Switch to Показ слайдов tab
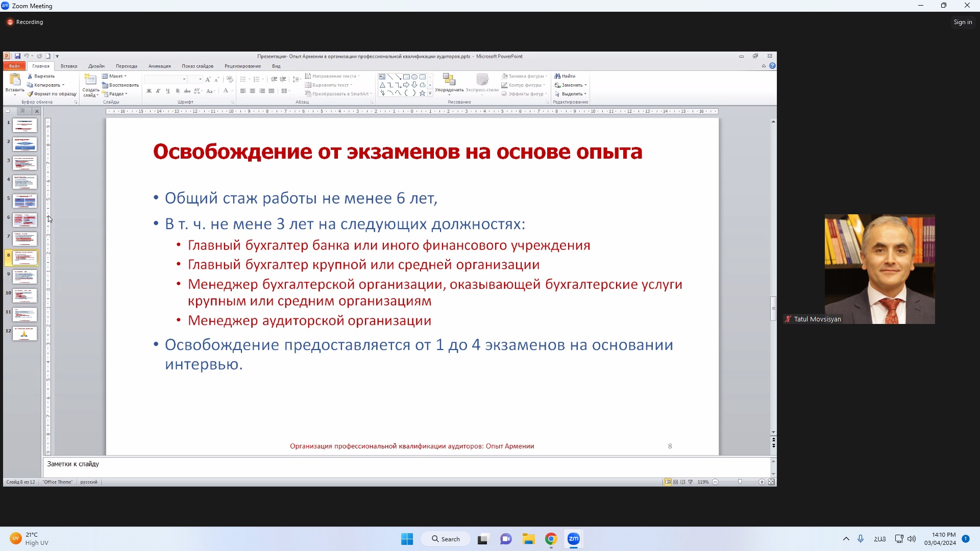Image resolution: width=980 pixels, height=551 pixels. [x=198, y=66]
